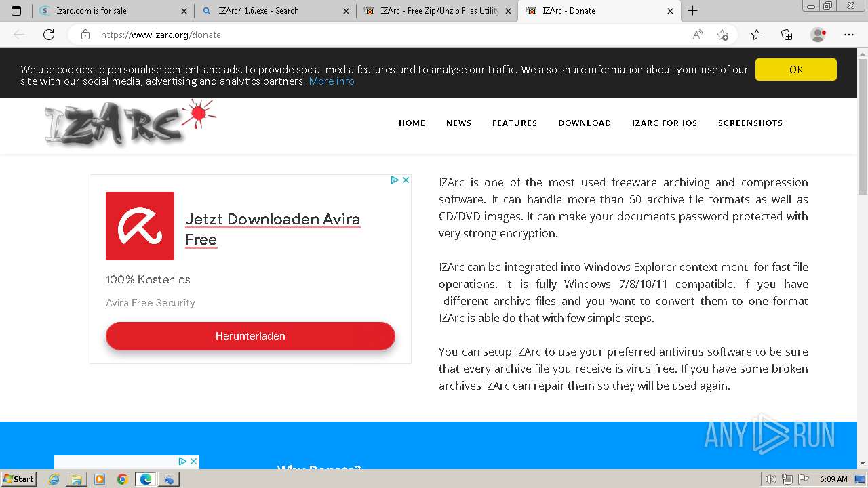Open the last app button on taskbar
Image resolution: width=868 pixels, height=488 pixels.
[x=169, y=479]
